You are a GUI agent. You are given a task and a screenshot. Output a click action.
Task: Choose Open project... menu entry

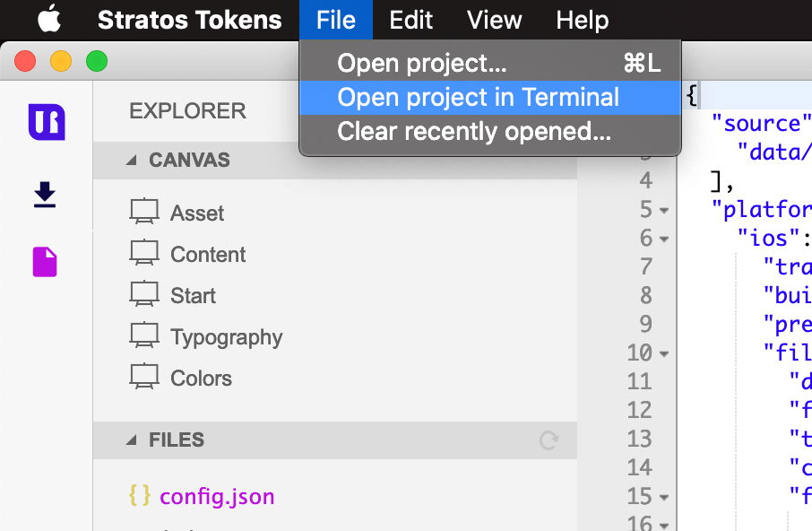[x=490, y=63]
